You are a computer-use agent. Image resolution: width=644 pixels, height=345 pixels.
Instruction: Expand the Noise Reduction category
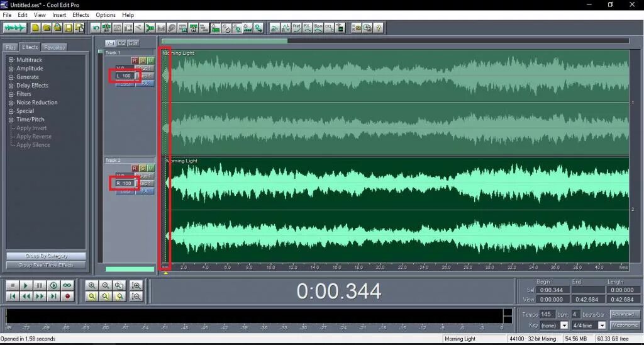(x=11, y=103)
